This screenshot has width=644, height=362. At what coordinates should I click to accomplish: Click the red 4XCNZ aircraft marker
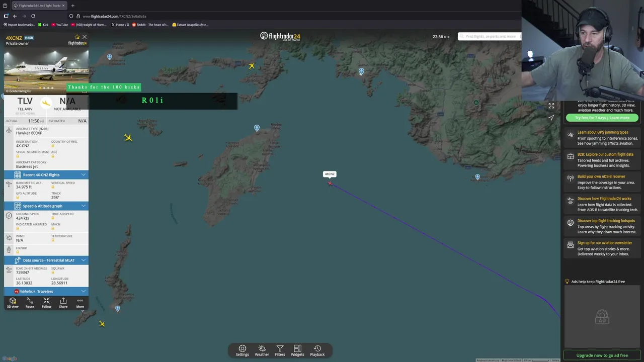330,183
